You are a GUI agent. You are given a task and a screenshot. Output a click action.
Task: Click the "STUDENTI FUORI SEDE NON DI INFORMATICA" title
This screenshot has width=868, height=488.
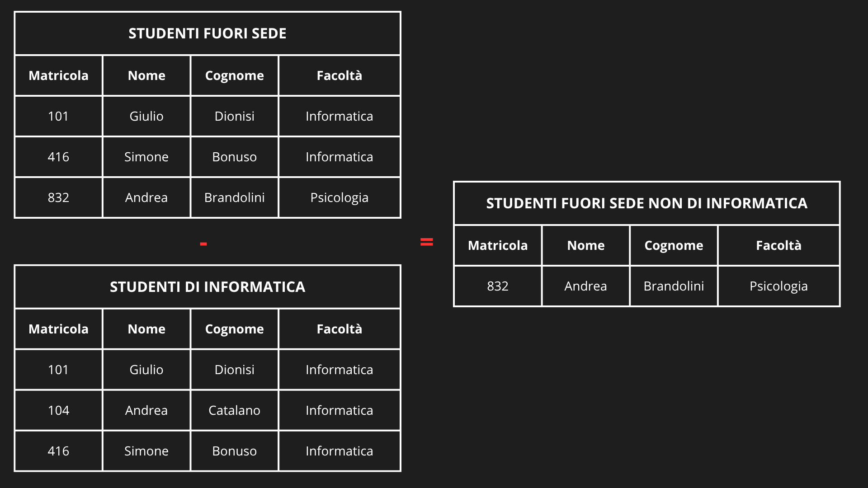click(x=646, y=203)
